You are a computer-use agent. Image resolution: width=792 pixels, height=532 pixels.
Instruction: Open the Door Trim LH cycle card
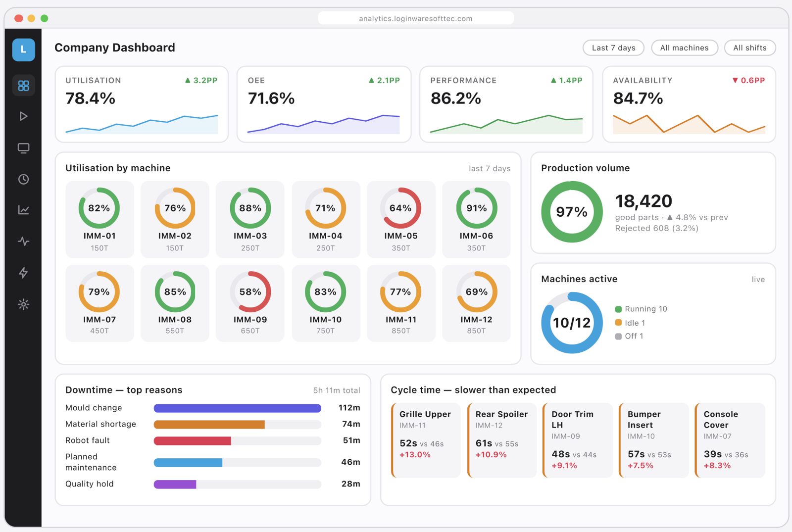point(578,440)
